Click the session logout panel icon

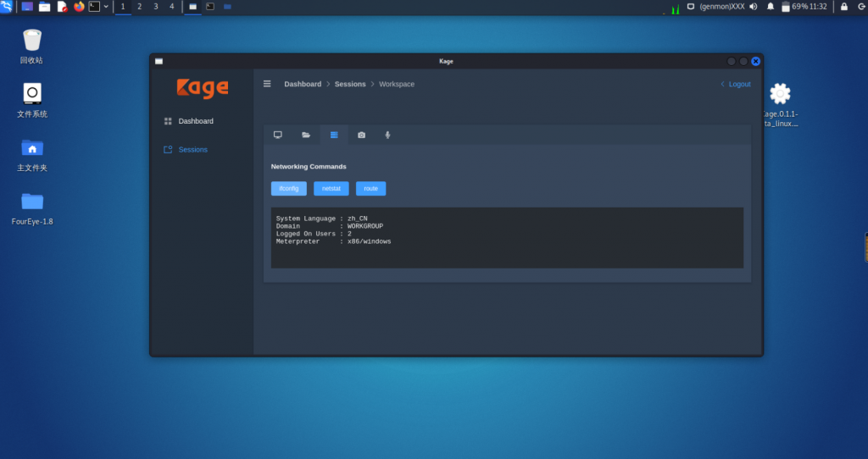(862, 7)
